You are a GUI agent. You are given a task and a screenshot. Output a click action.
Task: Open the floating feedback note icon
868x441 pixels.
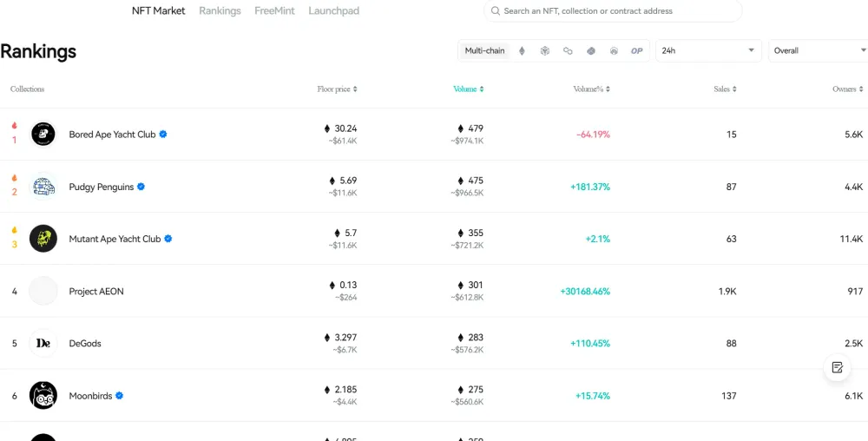click(x=837, y=367)
